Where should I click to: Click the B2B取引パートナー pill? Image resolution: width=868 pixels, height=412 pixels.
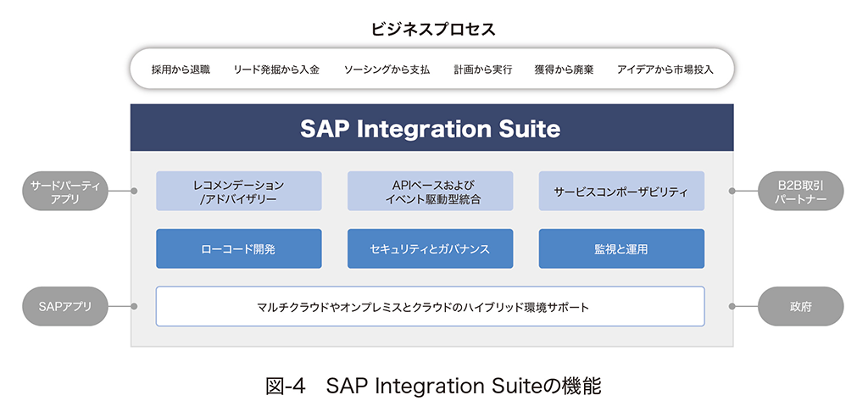pyautogui.click(x=800, y=191)
